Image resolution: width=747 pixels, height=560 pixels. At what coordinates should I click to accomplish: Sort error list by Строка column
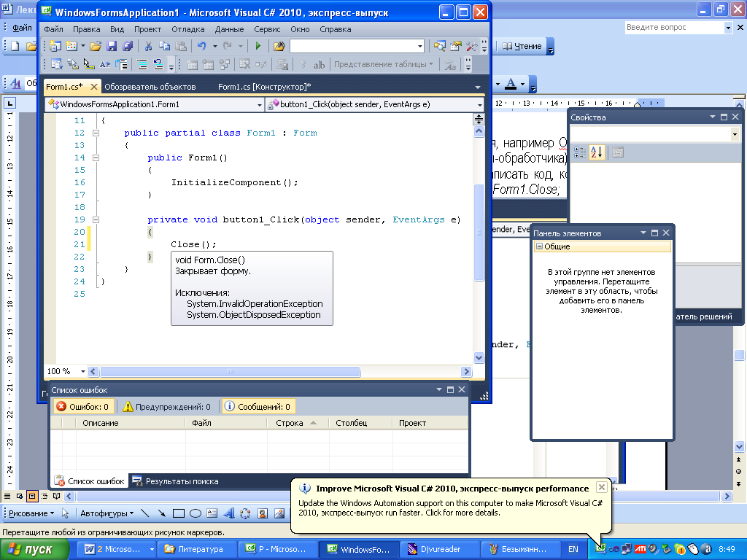298,423
